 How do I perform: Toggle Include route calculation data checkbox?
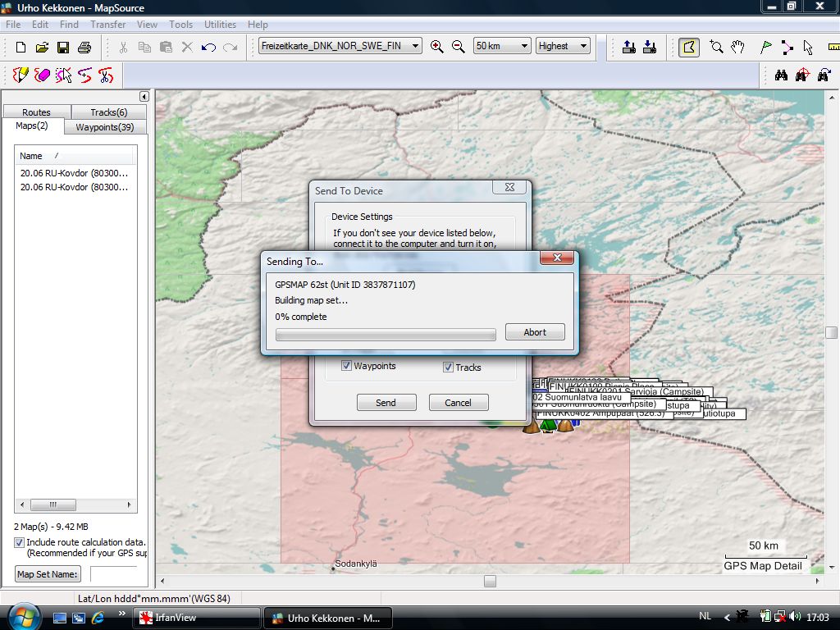pyautogui.click(x=20, y=542)
